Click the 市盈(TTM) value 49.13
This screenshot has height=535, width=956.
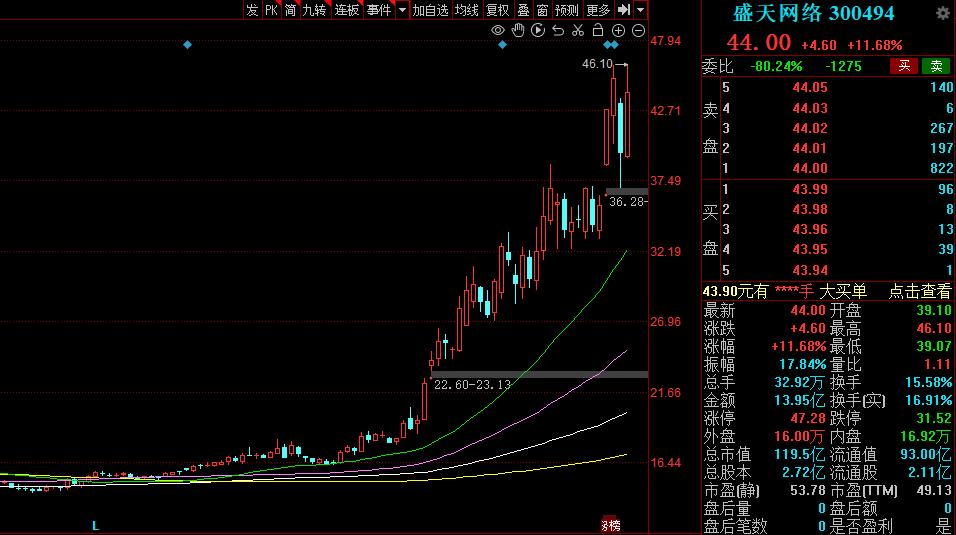tap(933, 490)
